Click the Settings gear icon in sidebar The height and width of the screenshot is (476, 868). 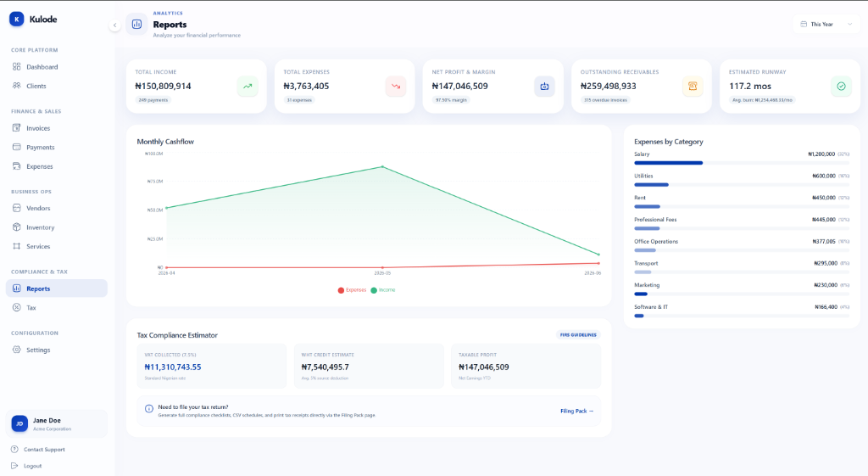[17, 350]
